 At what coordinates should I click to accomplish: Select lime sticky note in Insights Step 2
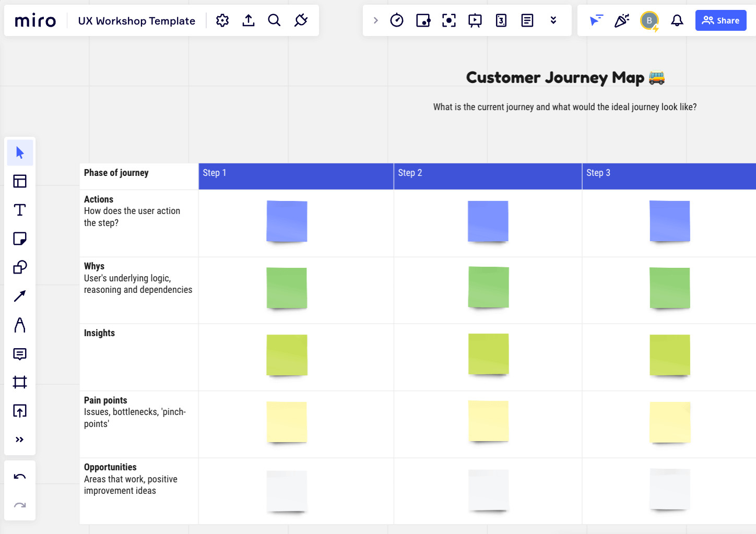[x=489, y=354]
